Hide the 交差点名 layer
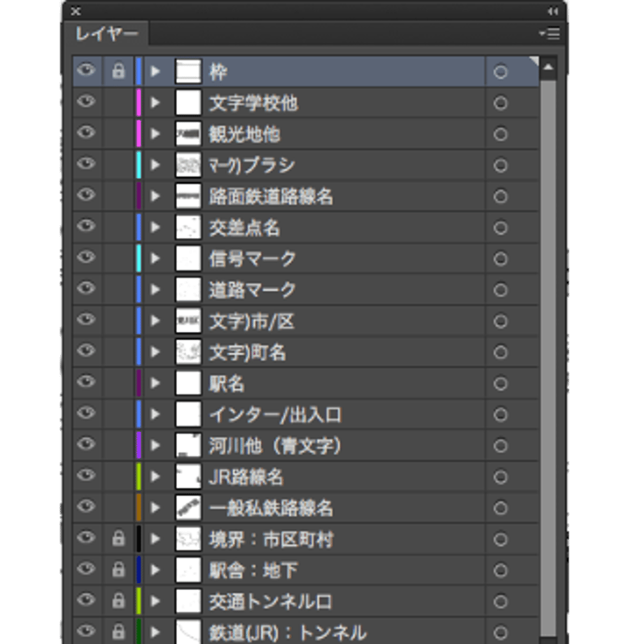 pos(86,226)
